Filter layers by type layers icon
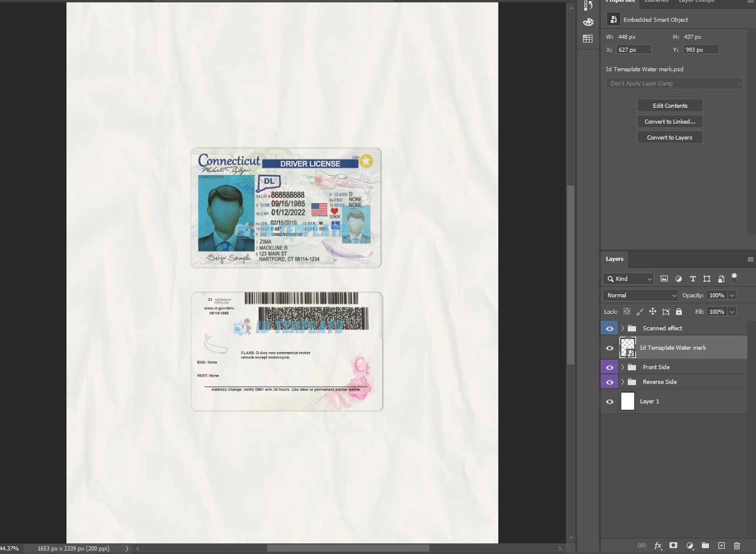 pos(692,278)
